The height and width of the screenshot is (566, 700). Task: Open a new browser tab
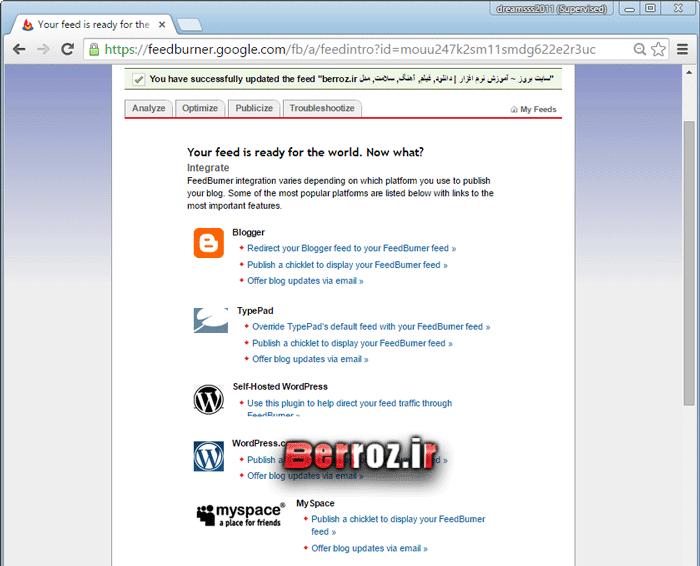click(189, 25)
